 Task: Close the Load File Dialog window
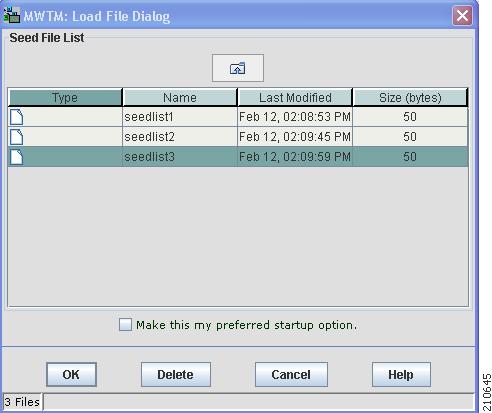coord(462,15)
